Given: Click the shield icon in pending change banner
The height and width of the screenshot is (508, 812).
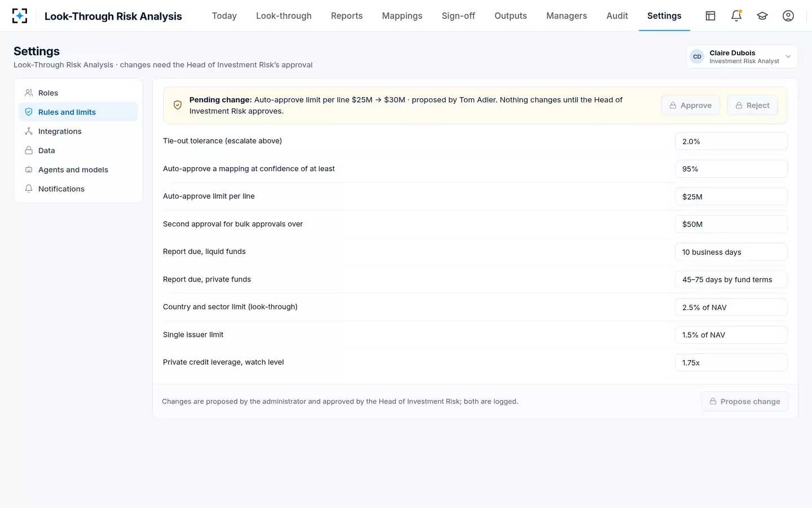Looking at the screenshot, I should click(178, 105).
